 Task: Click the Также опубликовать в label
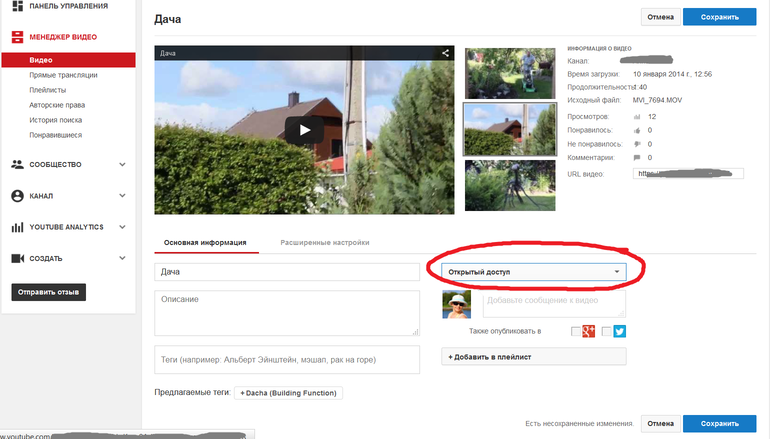pyautogui.click(x=505, y=331)
